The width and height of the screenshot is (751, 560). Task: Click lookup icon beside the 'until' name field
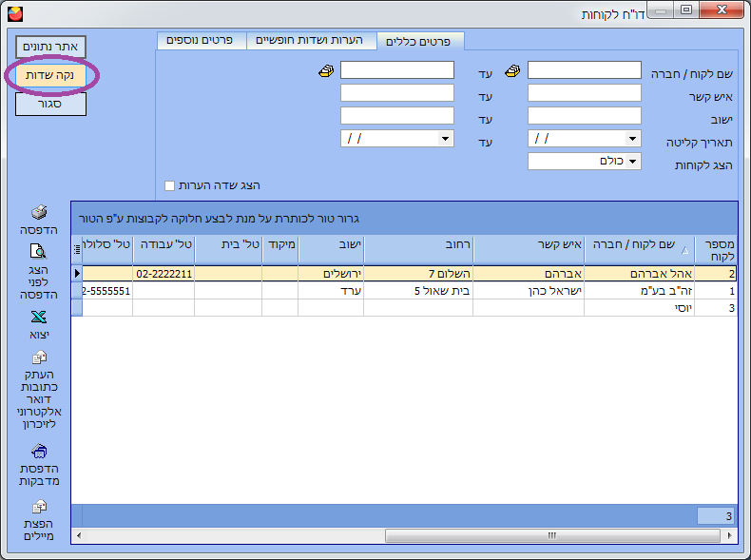[326, 71]
